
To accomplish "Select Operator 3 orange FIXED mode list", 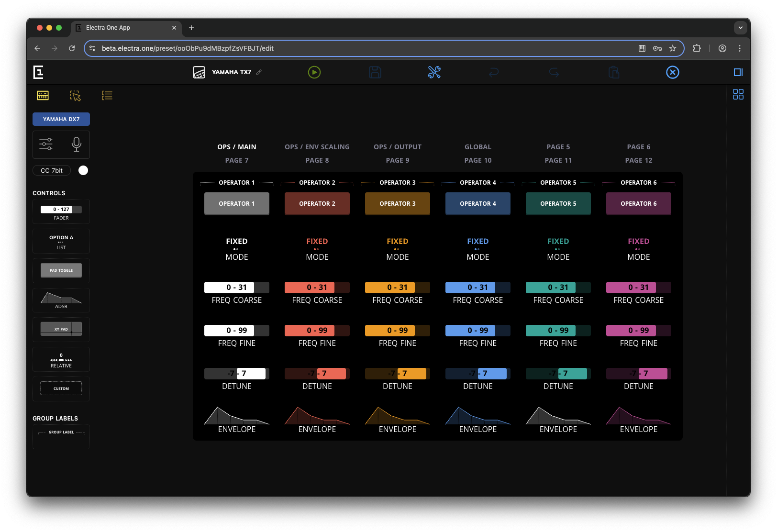I will [x=398, y=249].
